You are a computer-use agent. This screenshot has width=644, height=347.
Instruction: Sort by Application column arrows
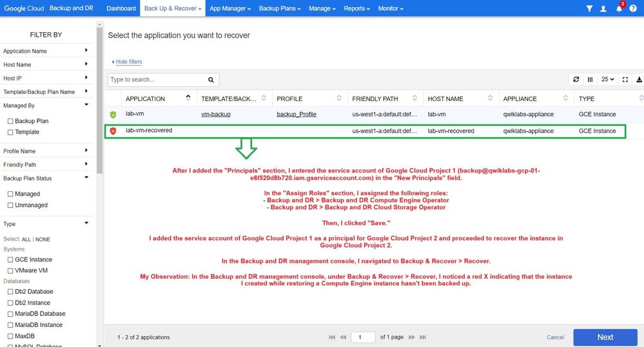pyautogui.click(x=188, y=98)
